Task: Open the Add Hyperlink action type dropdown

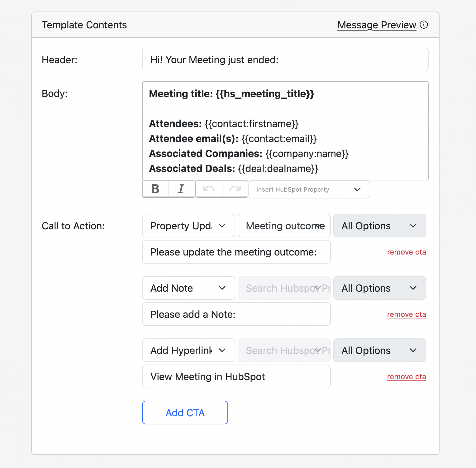Action: (188, 350)
